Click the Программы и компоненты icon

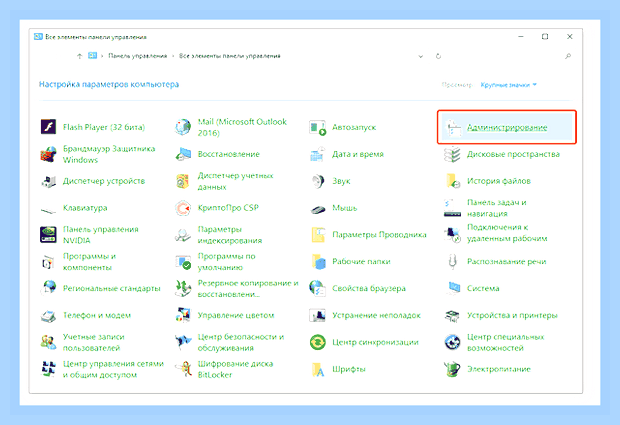point(49,262)
